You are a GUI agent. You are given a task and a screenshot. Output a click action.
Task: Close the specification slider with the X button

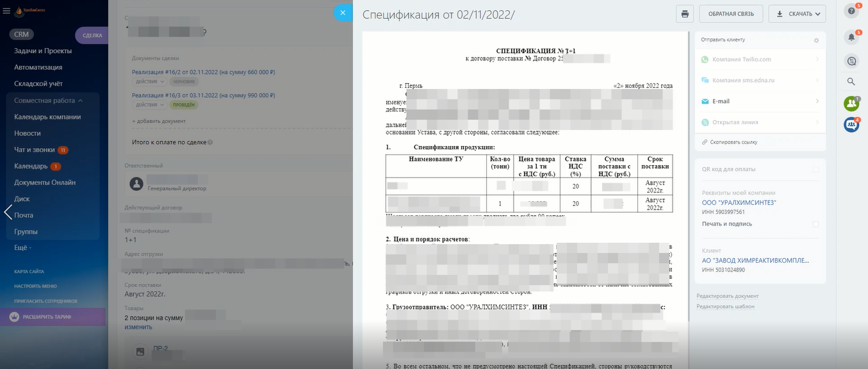(x=343, y=12)
